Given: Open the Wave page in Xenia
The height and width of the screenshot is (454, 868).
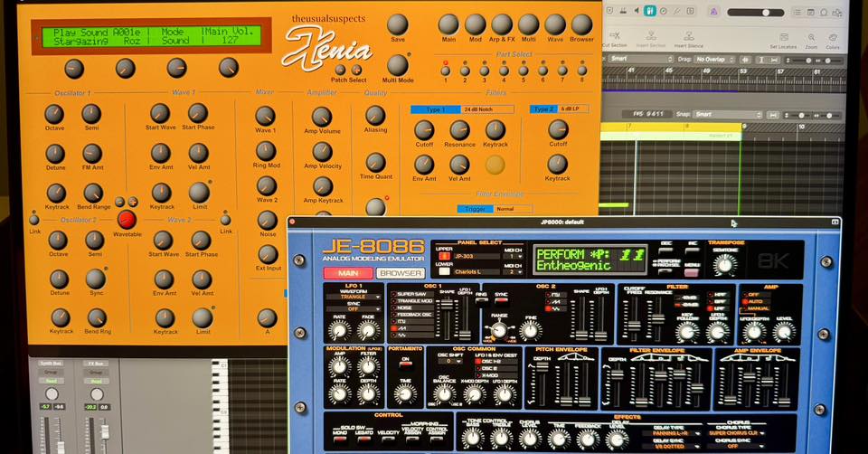Looking at the screenshot, I should (554, 25).
